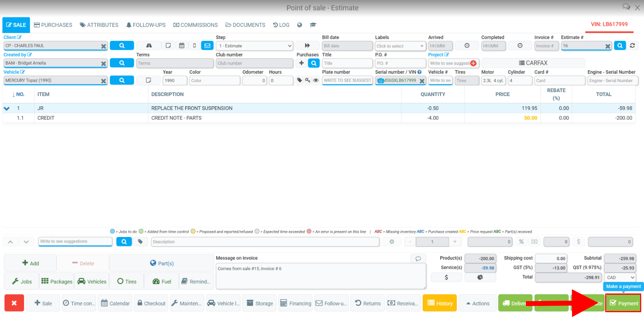Screen dimensions: 644x318
Task: Open the FOLLOW-UPS tab
Action: 146,25
